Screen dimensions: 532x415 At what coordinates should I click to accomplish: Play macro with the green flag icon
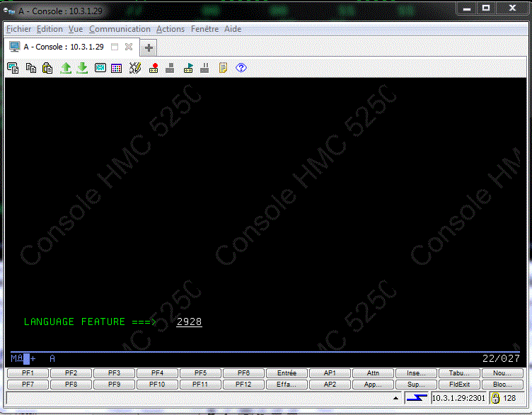click(x=188, y=68)
